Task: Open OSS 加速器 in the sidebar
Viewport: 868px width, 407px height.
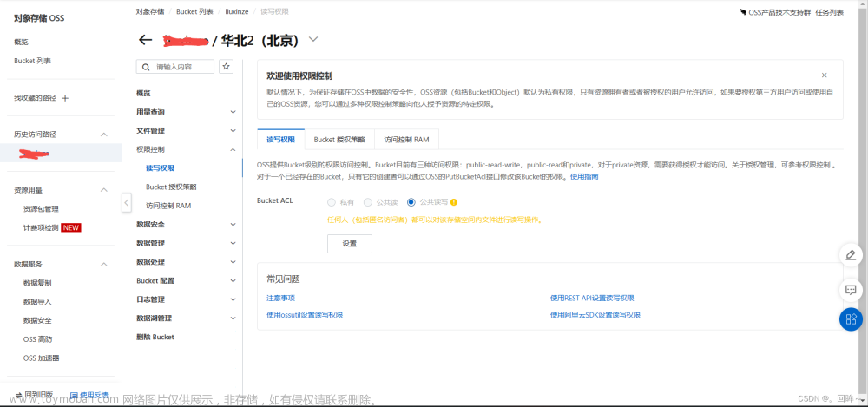Action: point(42,358)
